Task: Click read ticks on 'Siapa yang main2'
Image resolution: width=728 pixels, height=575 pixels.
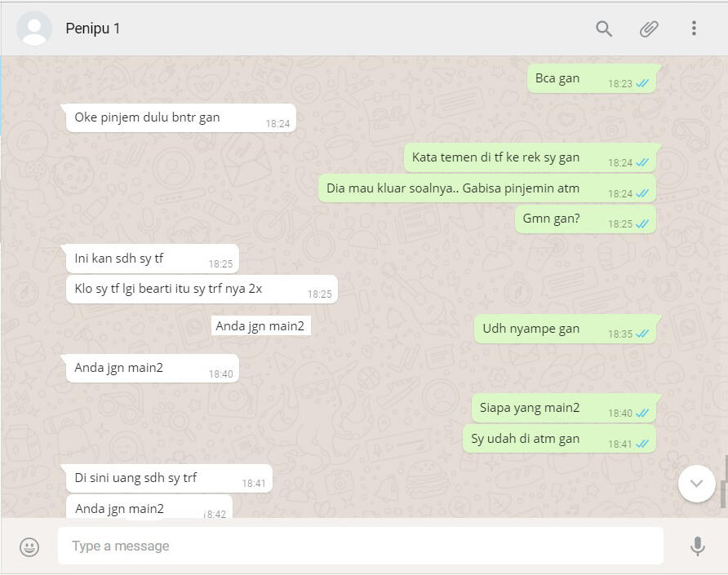Action: (x=642, y=413)
